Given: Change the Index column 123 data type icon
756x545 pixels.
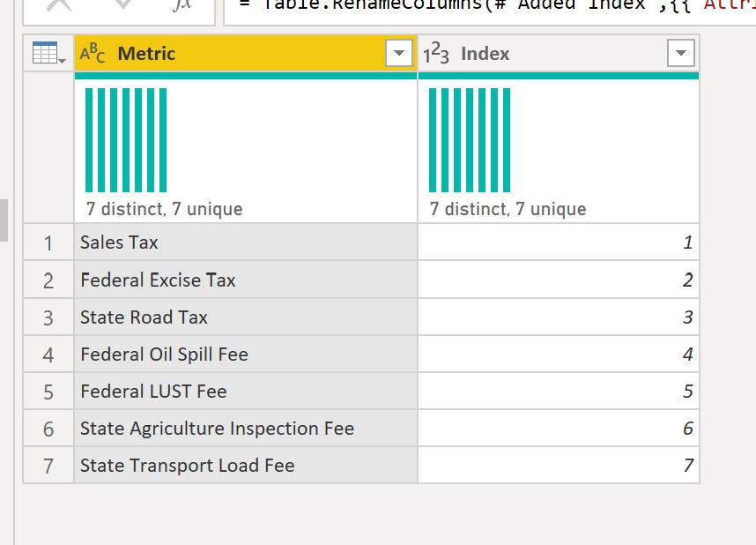Looking at the screenshot, I should 436,53.
